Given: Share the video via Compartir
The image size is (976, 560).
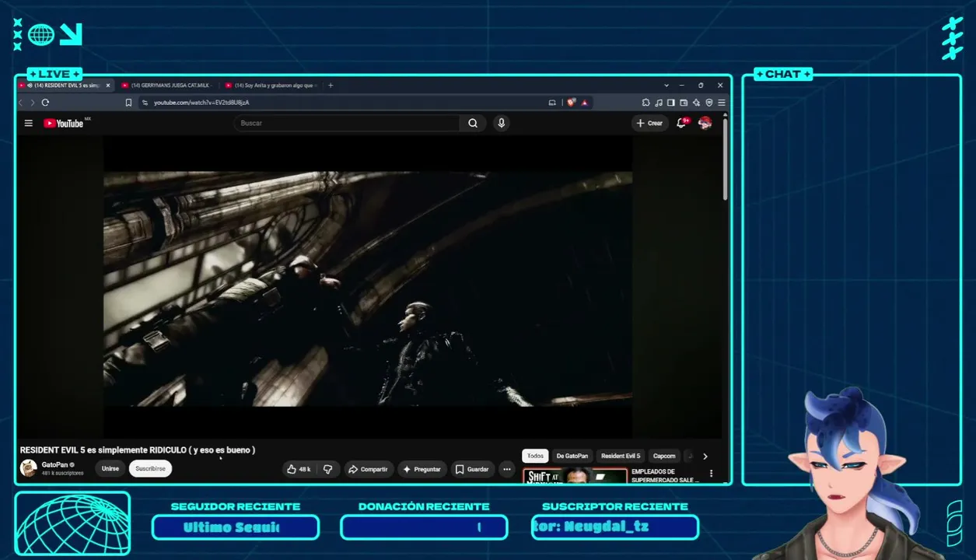Looking at the screenshot, I should pos(368,469).
